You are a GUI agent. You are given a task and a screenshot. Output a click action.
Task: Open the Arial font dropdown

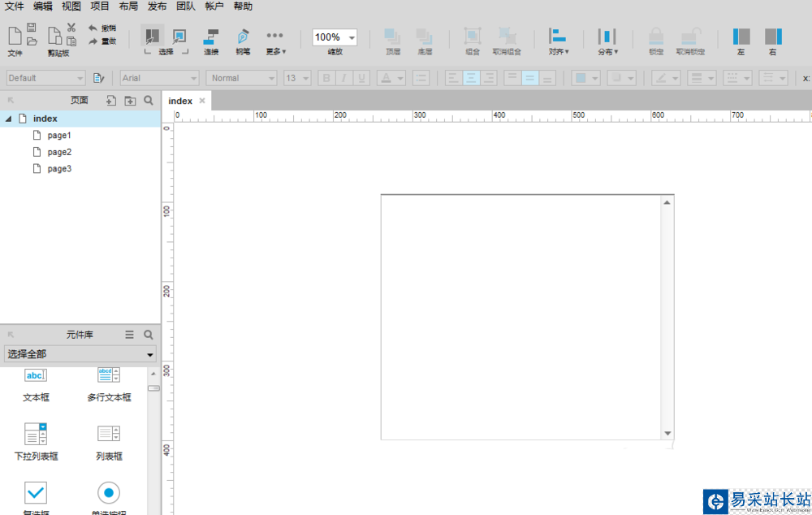click(159, 78)
